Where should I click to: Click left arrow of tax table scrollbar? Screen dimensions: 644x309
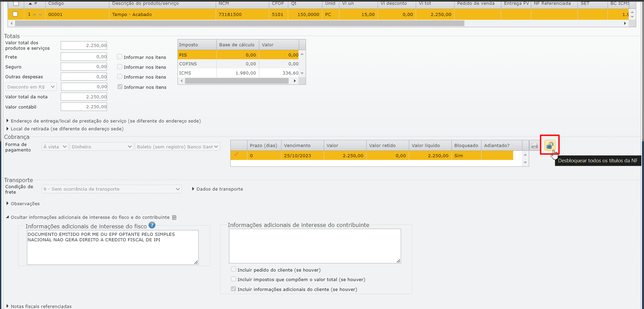[181, 81]
